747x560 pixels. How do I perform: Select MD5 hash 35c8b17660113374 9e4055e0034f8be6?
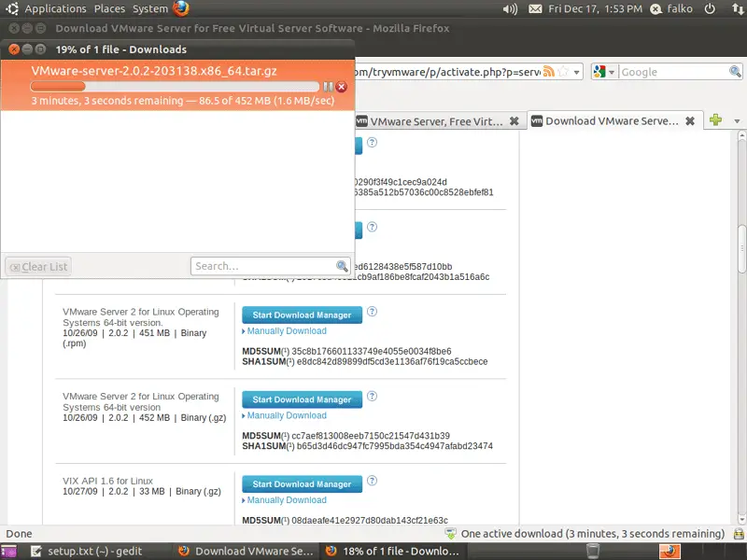point(371,352)
